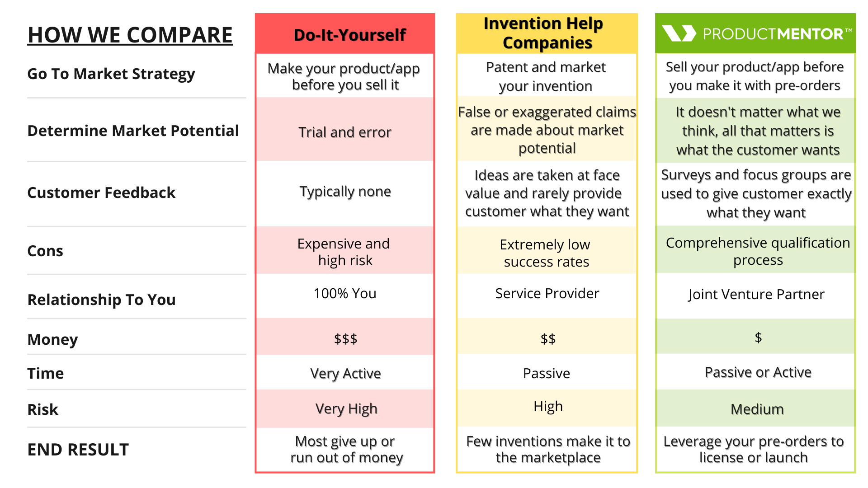Click the Trial and error cell
This screenshot has width=868, height=488.
click(344, 132)
